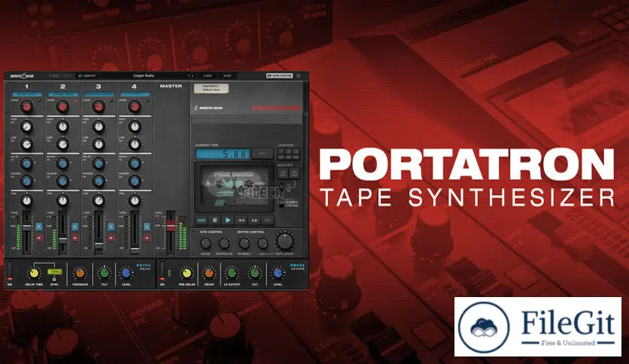Image resolution: width=629 pixels, height=364 pixels.
Task: Mute channel 2
Action: tap(75, 238)
